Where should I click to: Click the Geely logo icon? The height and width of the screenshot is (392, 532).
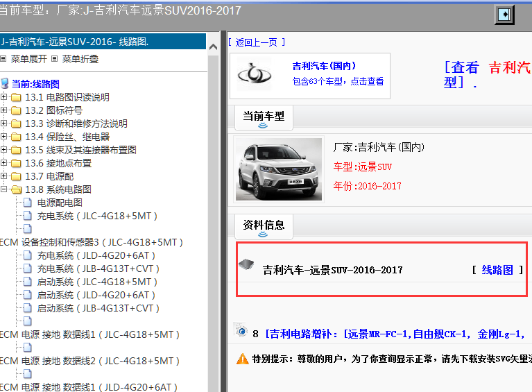(x=255, y=74)
